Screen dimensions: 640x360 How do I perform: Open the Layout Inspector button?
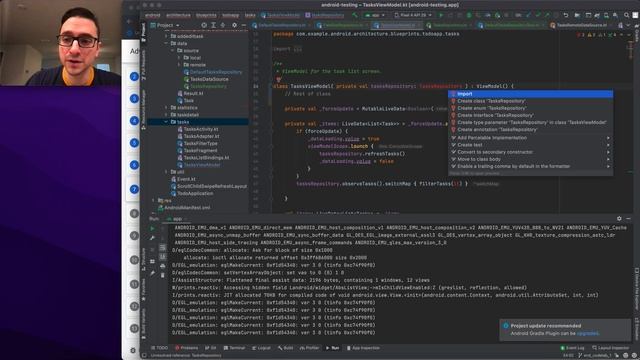[611, 348]
